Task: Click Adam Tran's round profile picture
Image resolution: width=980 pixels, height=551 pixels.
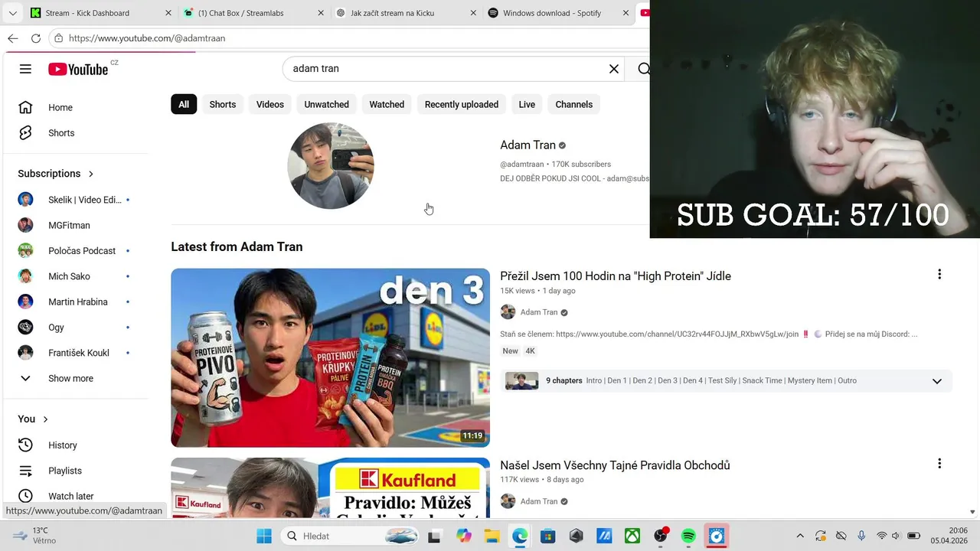Action: (331, 166)
